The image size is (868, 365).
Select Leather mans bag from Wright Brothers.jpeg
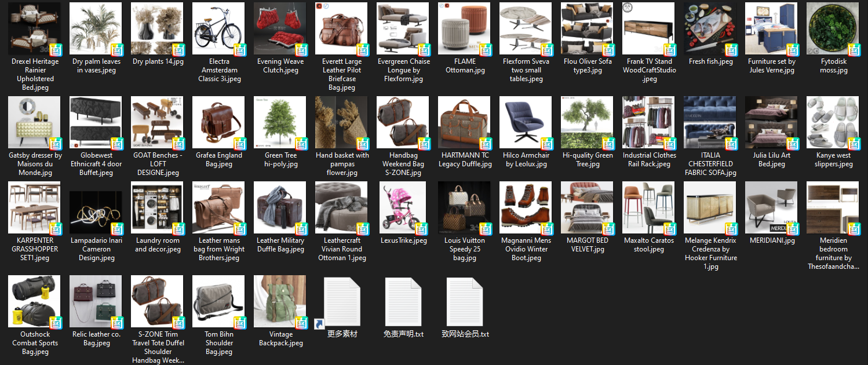(219, 207)
